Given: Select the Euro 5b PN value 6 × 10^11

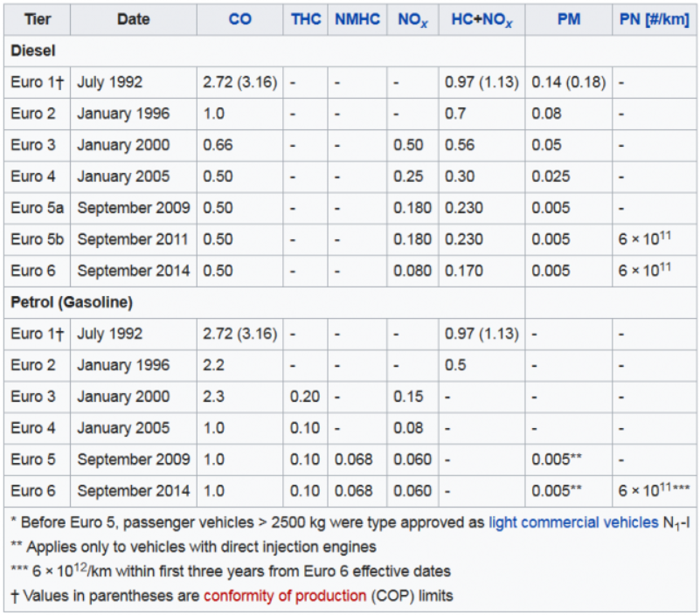Looking at the screenshot, I should [x=645, y=238].
